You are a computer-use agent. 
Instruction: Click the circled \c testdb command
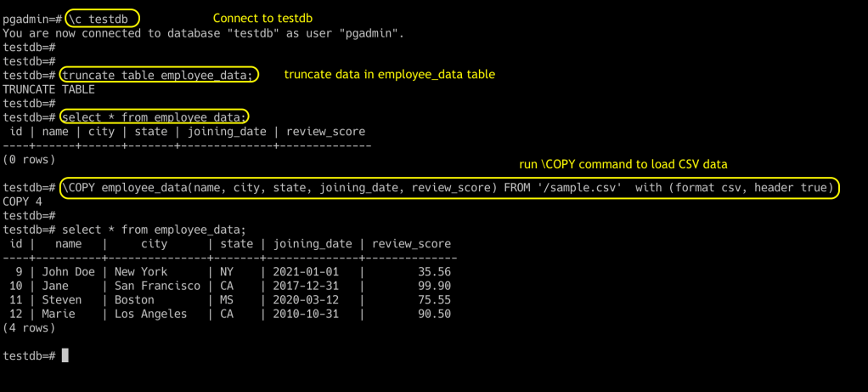click(101, 19)
